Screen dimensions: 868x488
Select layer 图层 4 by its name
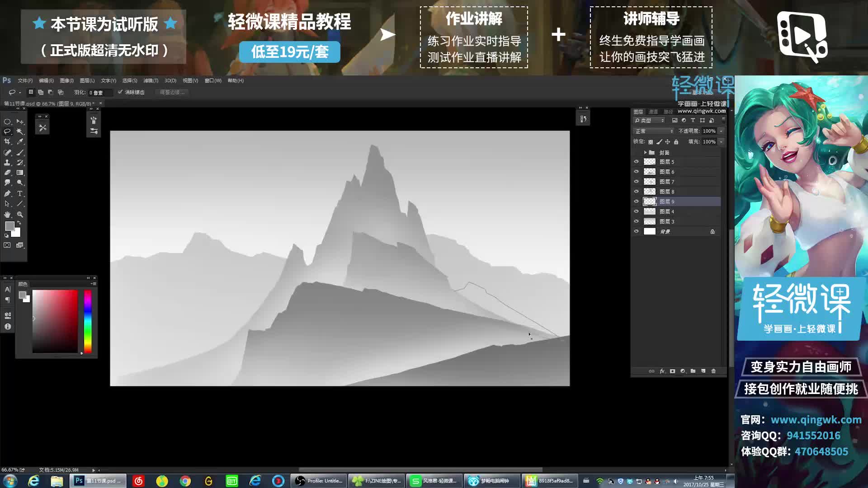click(667, 211)
